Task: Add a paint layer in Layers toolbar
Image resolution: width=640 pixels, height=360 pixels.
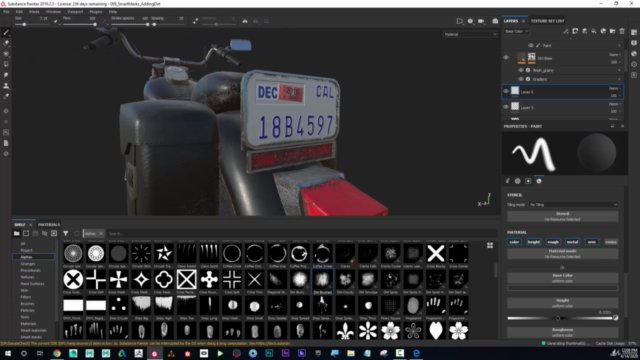Action: point(584,31)
